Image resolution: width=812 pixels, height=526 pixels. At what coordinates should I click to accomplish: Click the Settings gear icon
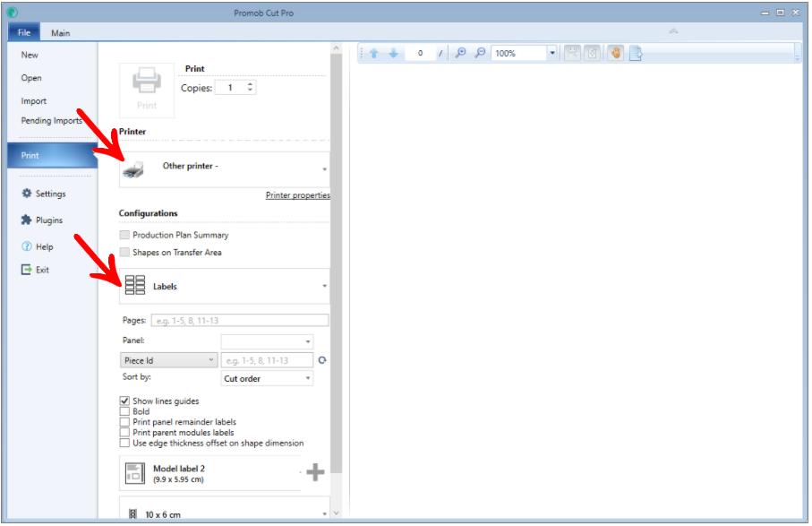pos(27,194)
